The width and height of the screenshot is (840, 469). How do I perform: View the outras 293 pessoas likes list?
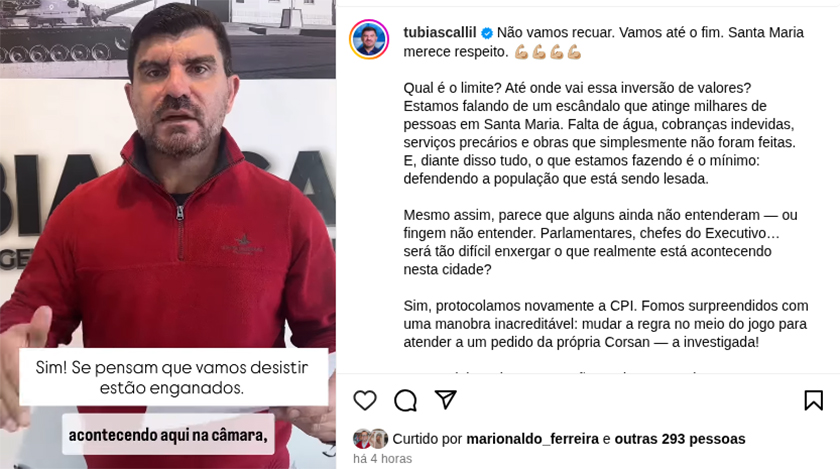[x=680, y=439]
